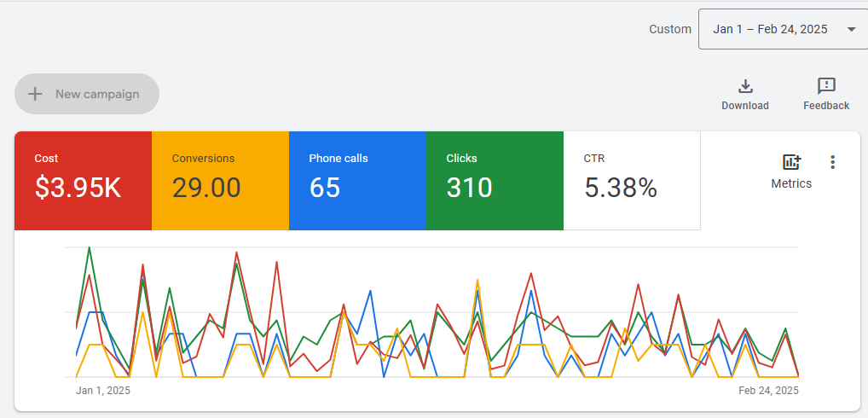This screenshot has height=418, width=868.
Task: Select the red Cost metric card
Action: point(83,181)
